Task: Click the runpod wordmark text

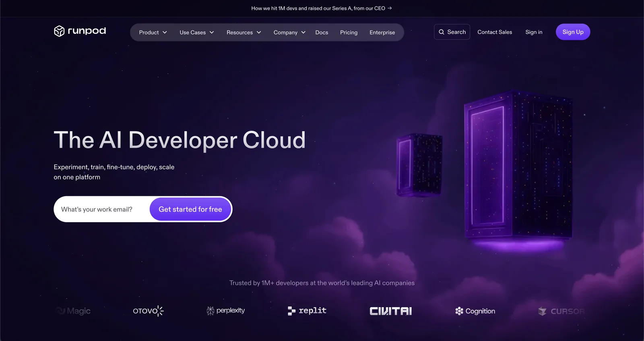Action: (x=87, y=31)
